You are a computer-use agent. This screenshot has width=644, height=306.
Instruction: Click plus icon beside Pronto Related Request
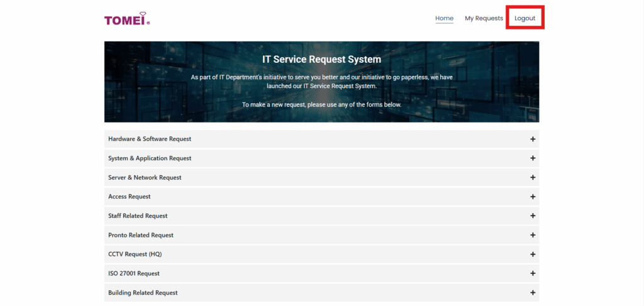(x=533, y=235)
